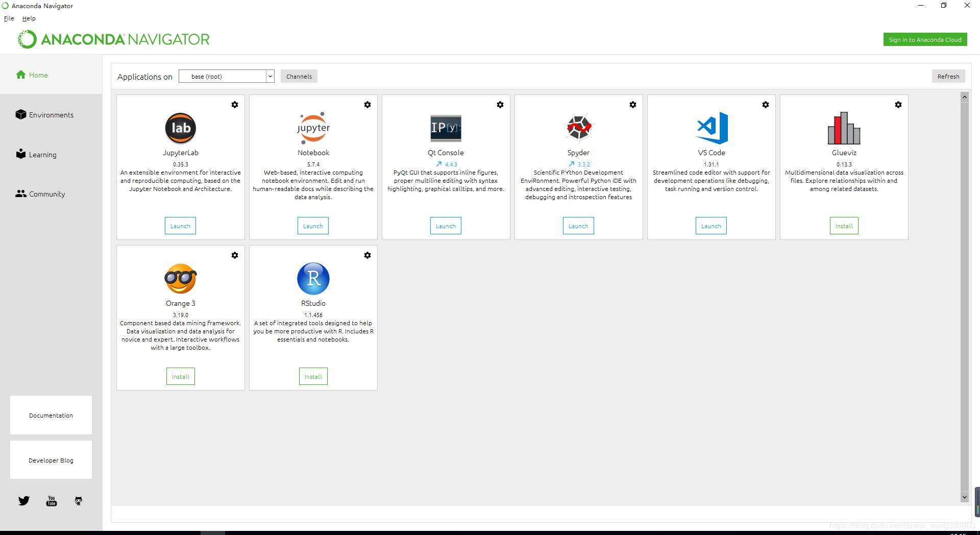Click the VS Code logo
980x535 pixels.
(x=712, y=128)
